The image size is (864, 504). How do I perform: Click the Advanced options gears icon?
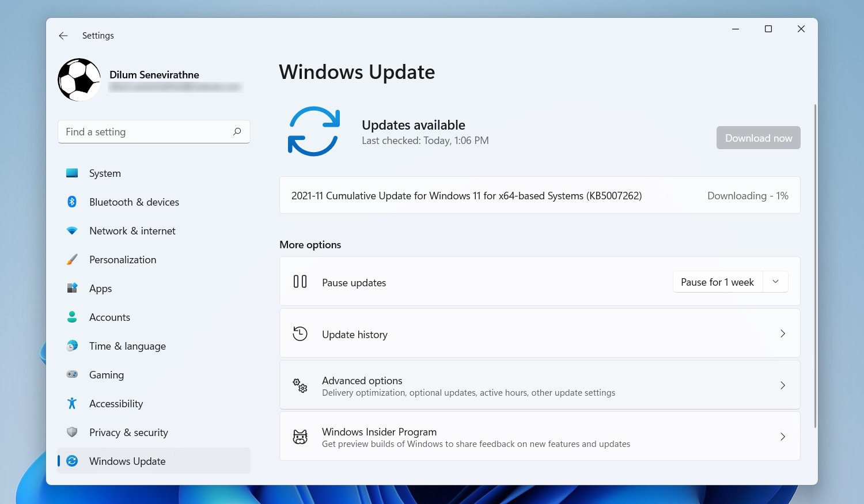(300, 385)
